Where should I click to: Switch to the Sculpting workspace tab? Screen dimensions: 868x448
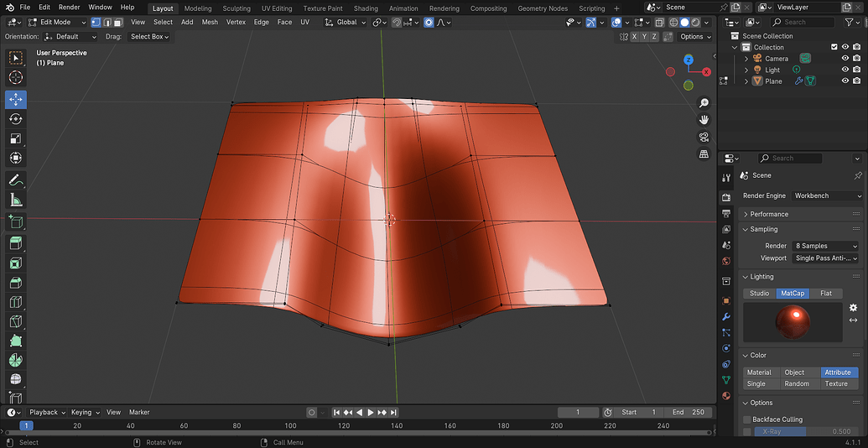point(236,8)
